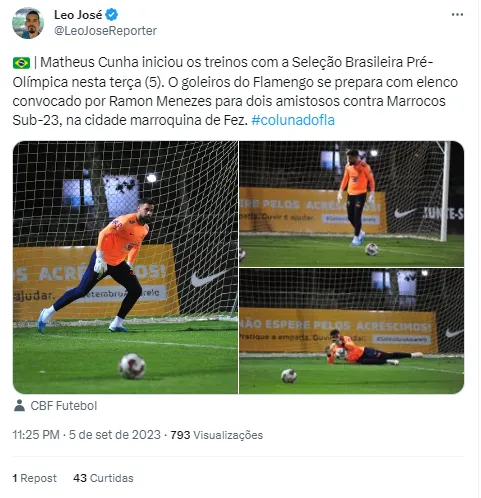View the 793 Visualizações count
The image size is (481, 498).
217,435
